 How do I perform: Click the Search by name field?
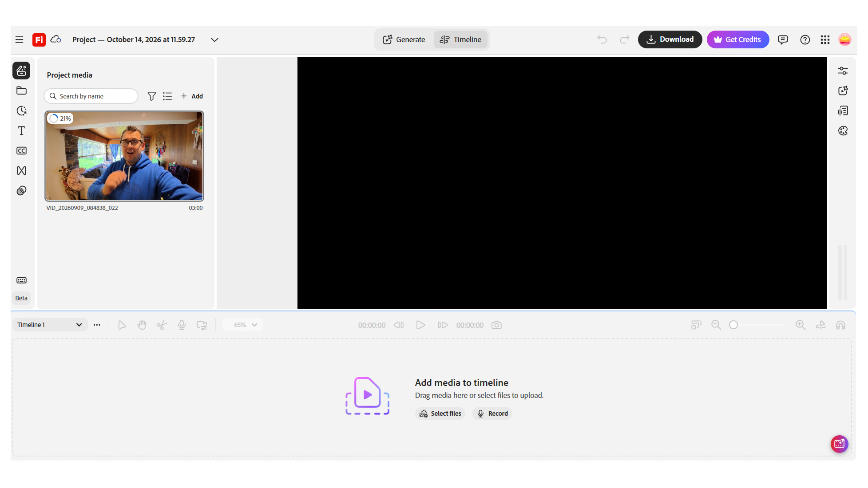[x=91, y=96]
